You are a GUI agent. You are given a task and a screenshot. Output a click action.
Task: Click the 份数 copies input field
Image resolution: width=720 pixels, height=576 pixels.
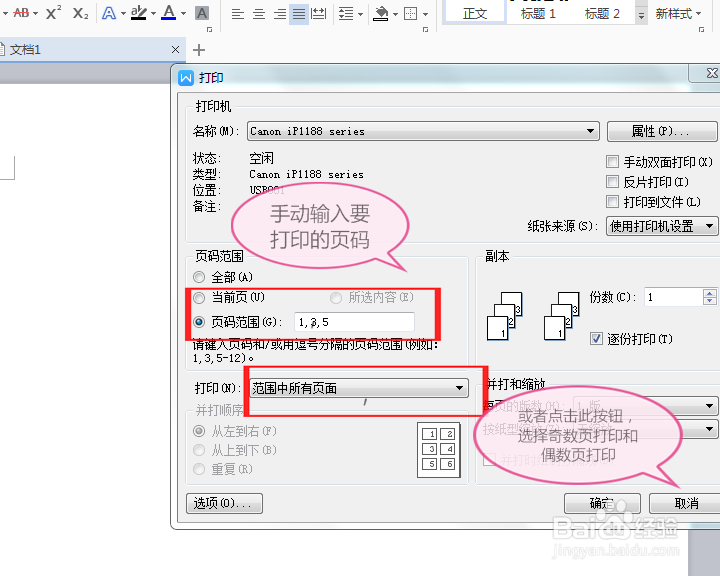pyautogui.click(x=673, y=297)
